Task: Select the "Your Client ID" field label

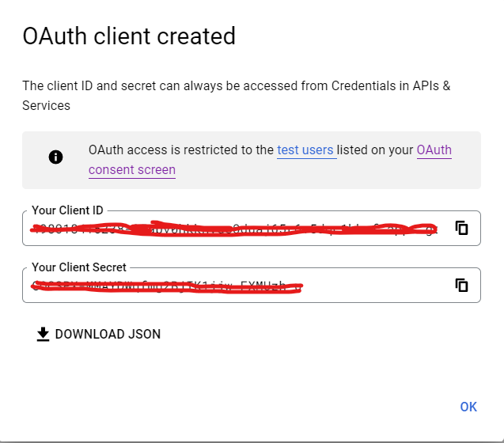Action: tap(67, 211)
